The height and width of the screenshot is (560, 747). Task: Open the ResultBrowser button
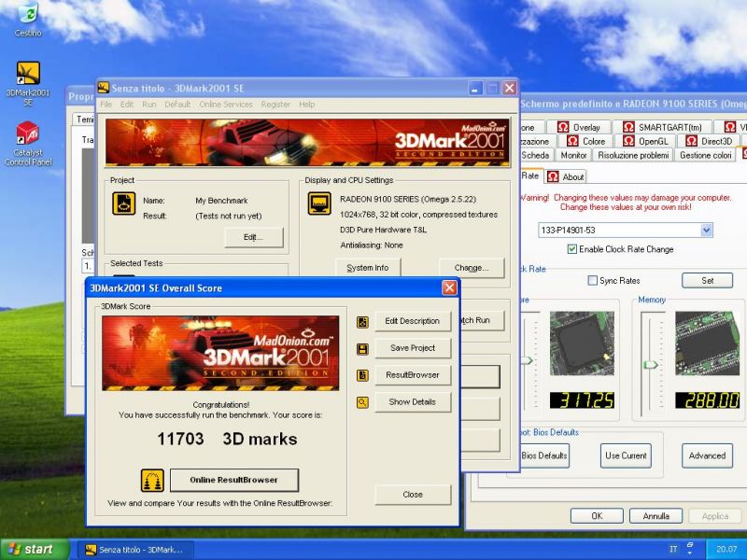[x=413, y=375]
